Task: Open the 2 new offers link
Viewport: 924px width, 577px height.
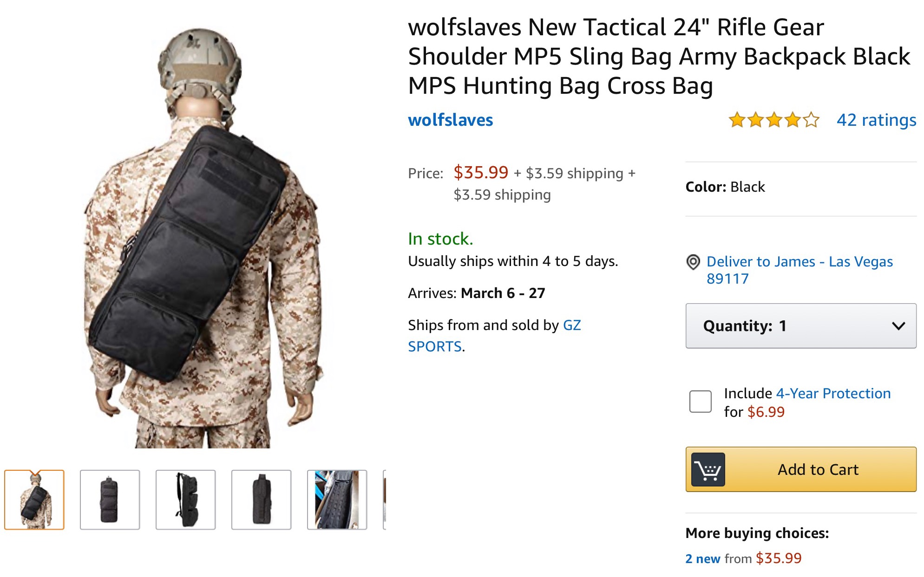Action: point(702,558)
